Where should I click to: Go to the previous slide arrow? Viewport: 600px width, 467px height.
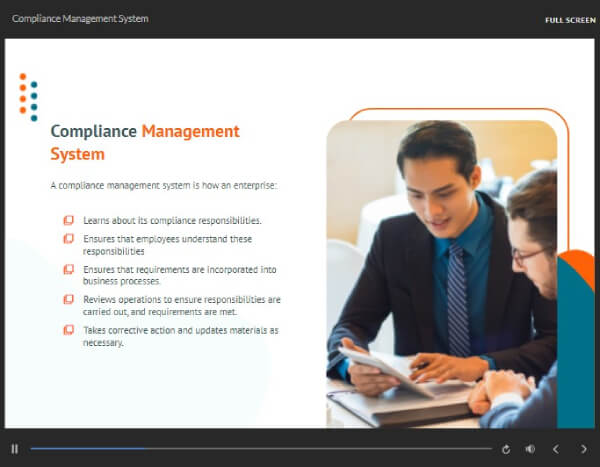pyautogui.click(x=557, y=449)
